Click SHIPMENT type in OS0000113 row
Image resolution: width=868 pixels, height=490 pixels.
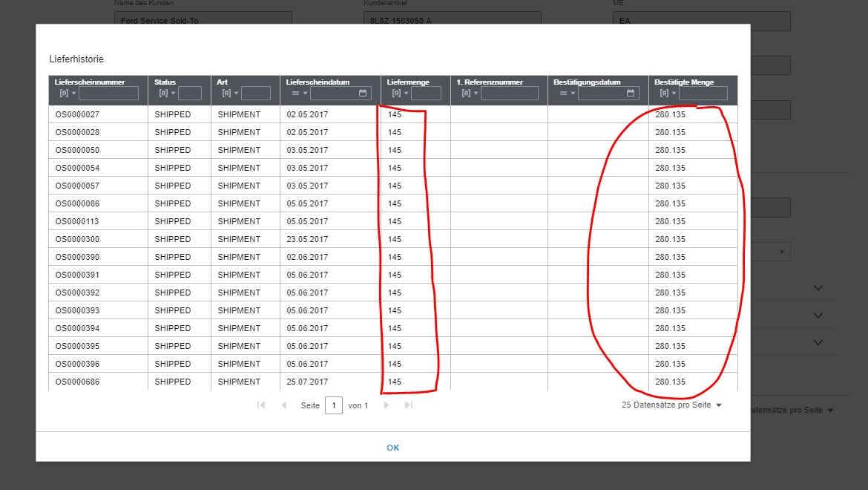coord(239,221)
